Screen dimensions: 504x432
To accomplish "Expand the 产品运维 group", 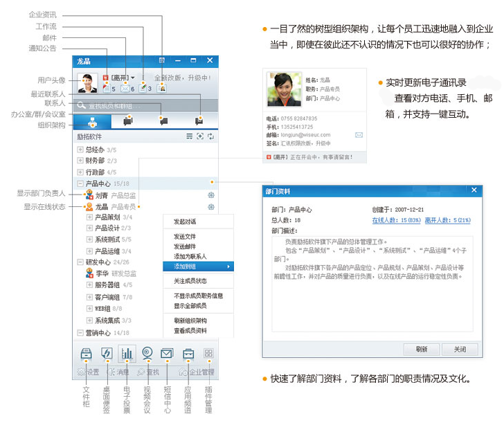I will click(89, 251).
